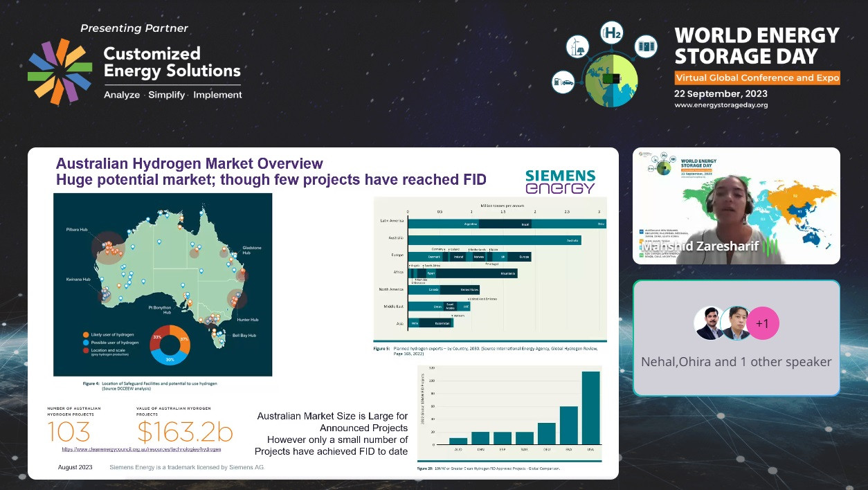Click the H2 hydrogen bubble icon
Image resolution: width=868 pixels, height=490 pixels.
(612, 32)
